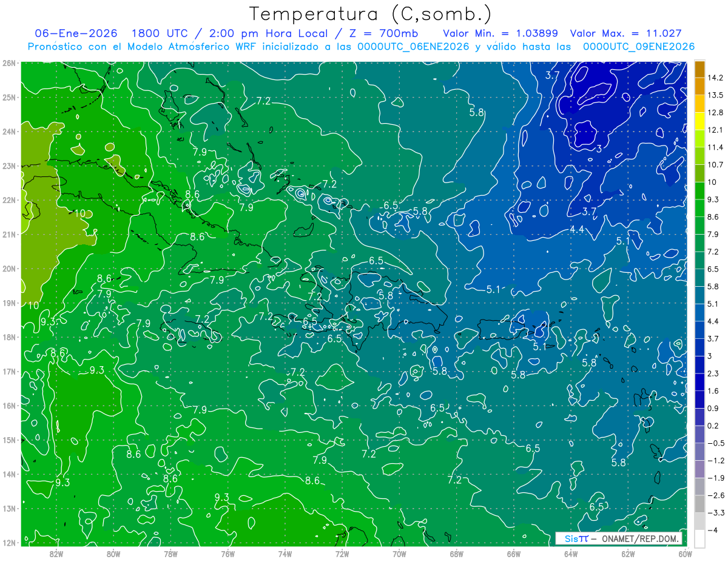Click the '0000UTC_06ENE2026' initialization timestamp
Viewport: 728px width, 562px height.
(413, 47)
